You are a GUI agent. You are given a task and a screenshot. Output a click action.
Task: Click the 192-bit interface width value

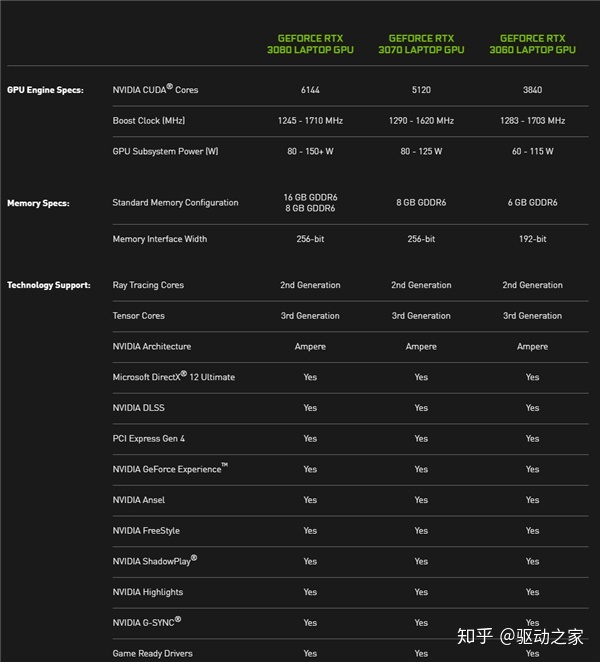(x=532, y=239)
